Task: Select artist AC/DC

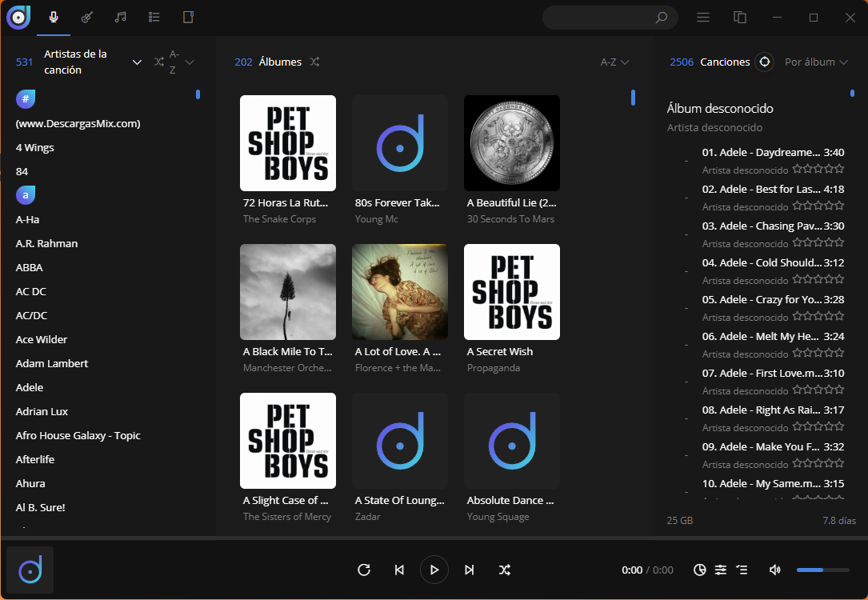Action: click(x=31, y=315)
